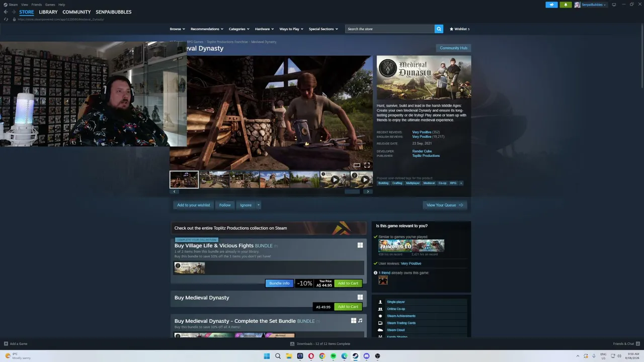644x362 pixels.
Task: Click the Downloads status icon
Action: pos(292,344)
